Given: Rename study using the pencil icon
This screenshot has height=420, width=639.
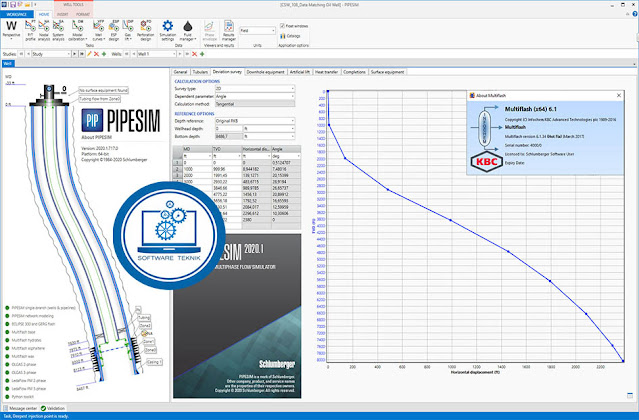Looking at the screenshot, I should coord(89,54).
